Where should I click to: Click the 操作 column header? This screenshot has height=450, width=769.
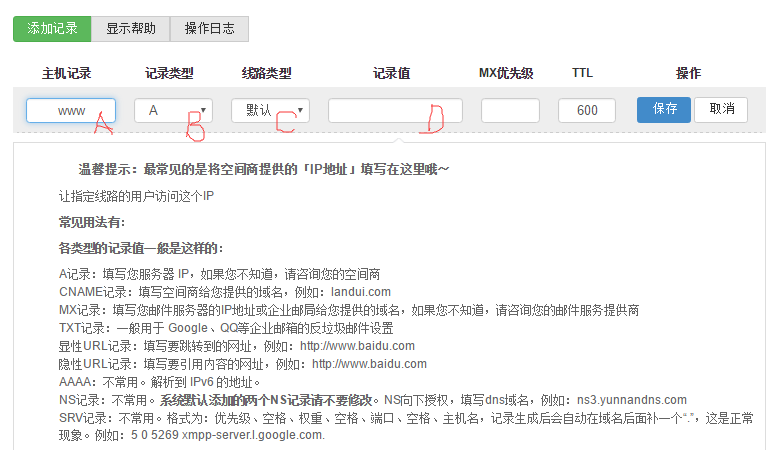[x=688, y=74]
